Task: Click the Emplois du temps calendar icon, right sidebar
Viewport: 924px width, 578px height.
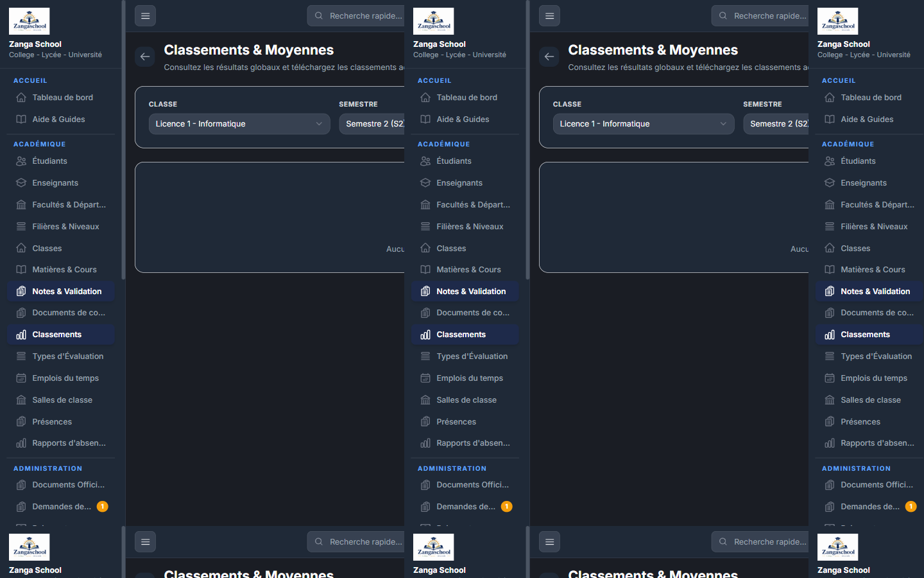Action: (x=830, y=378)
